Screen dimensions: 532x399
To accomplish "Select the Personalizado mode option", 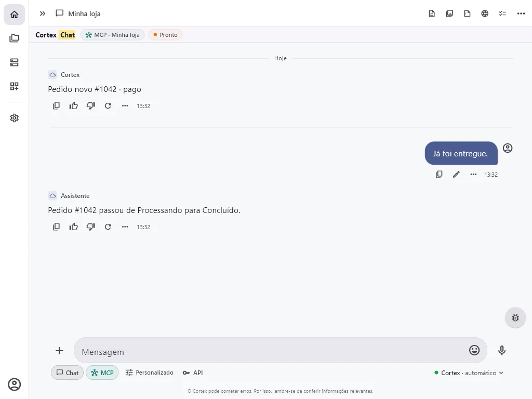I will pos(149,373).
